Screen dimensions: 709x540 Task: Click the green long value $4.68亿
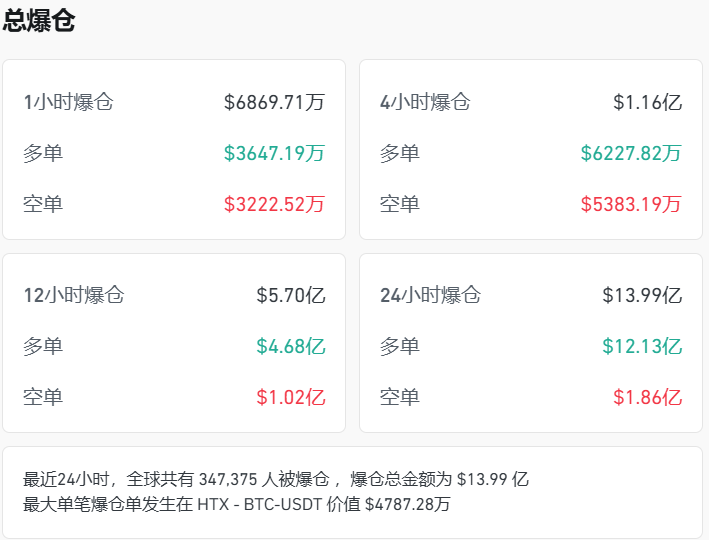[x=290, y=347]
